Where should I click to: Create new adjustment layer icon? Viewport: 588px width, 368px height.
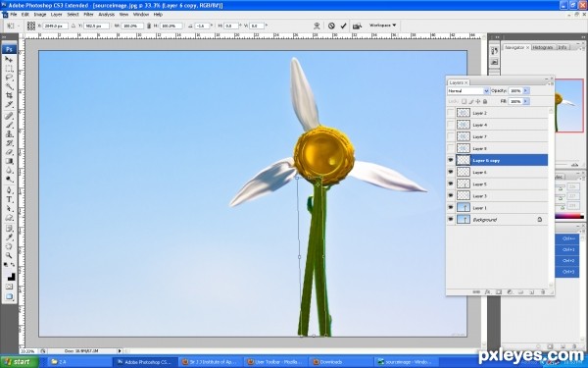[x=510, y=291]
